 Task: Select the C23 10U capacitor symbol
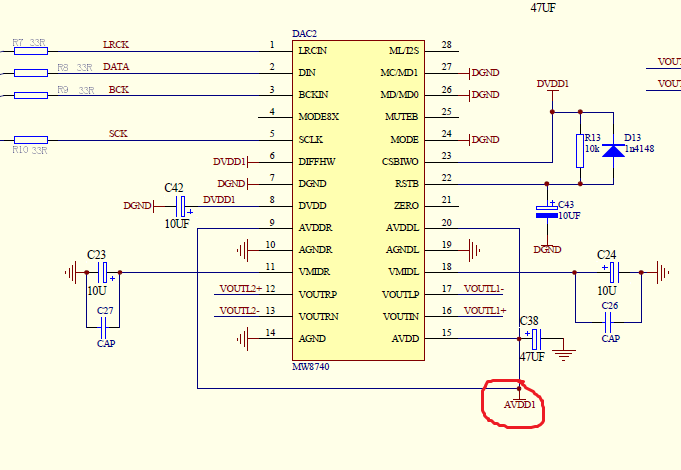tap(103, 272)
